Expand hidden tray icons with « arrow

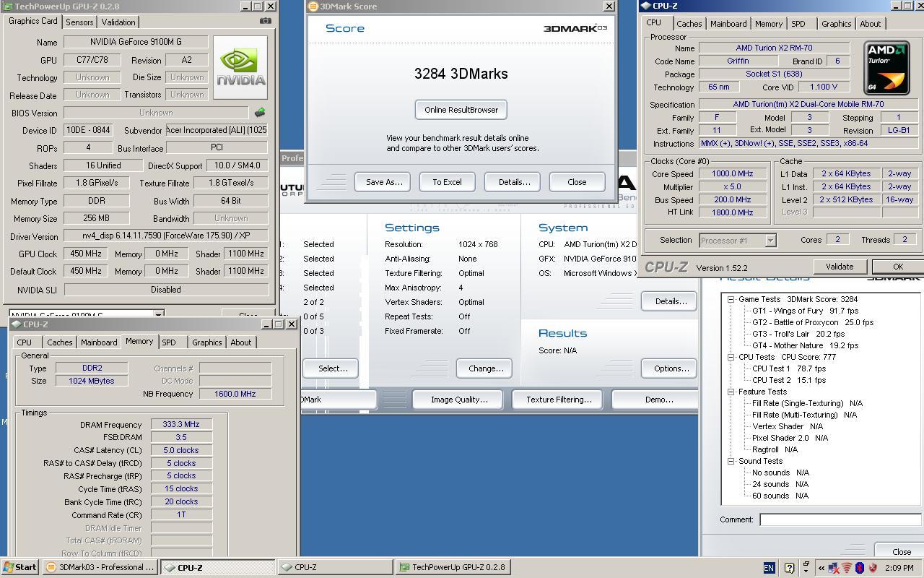(x=821, y=568)
